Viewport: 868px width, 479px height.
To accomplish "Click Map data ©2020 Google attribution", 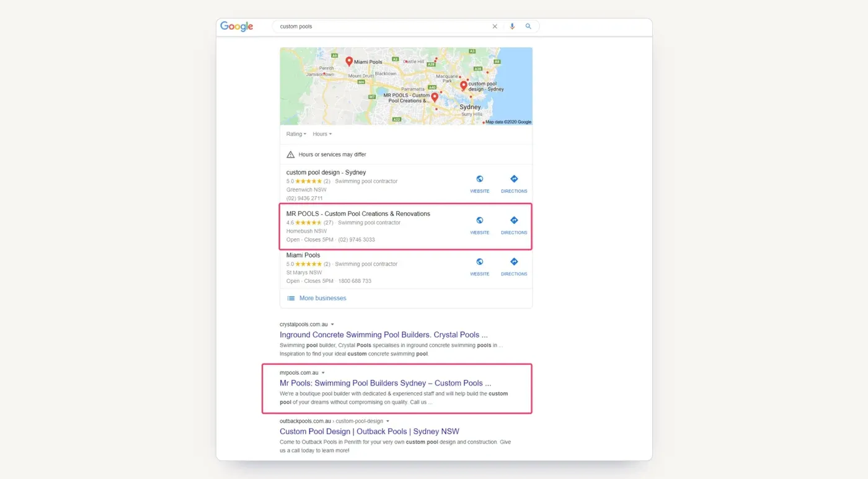I will (508, 122).
